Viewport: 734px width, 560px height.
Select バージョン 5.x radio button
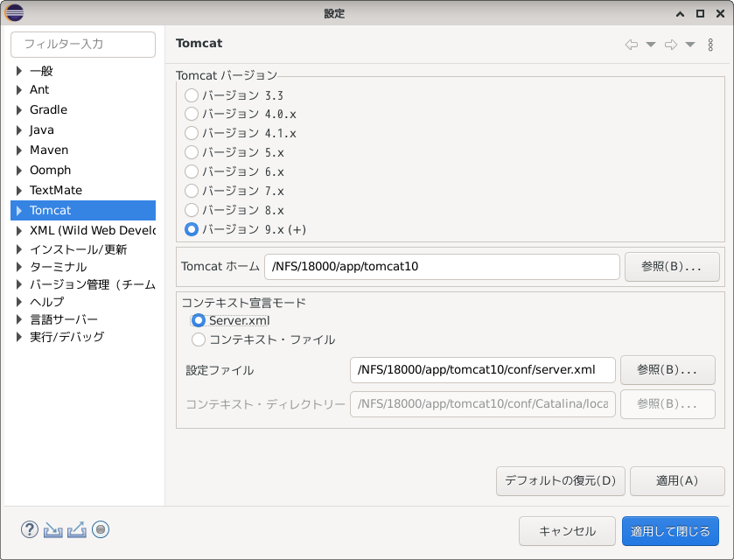tap(192, 152)
